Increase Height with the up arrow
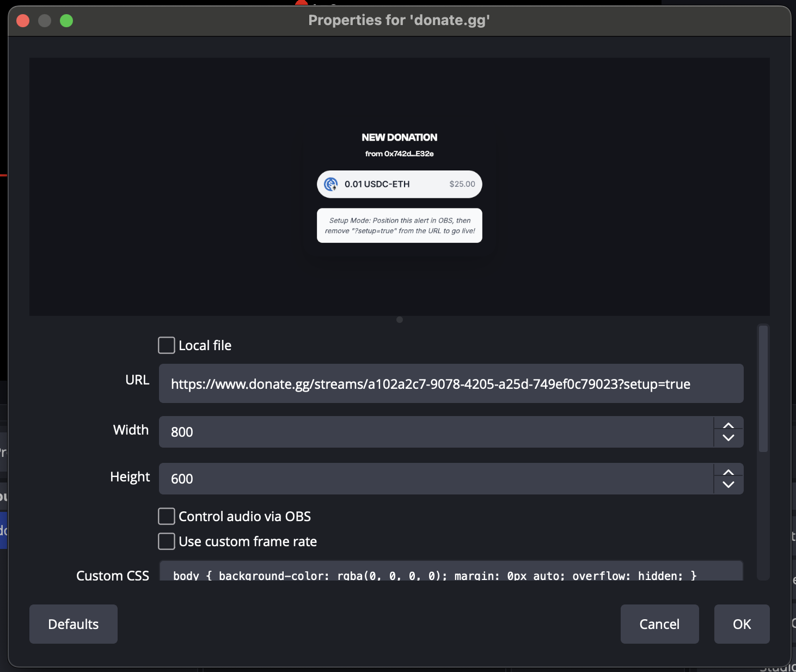This screenshot has height=672, width=796. 728,472
